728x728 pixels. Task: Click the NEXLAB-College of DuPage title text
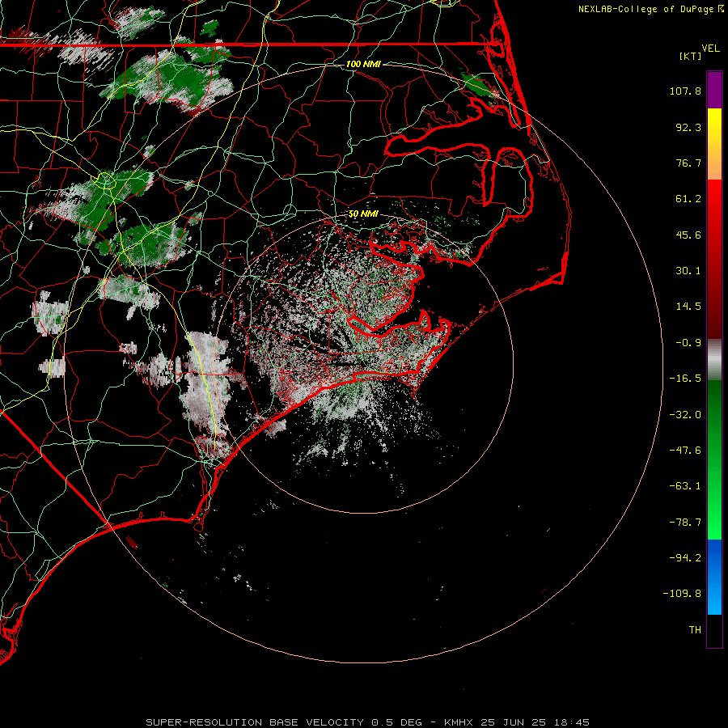tap(646, 9)
